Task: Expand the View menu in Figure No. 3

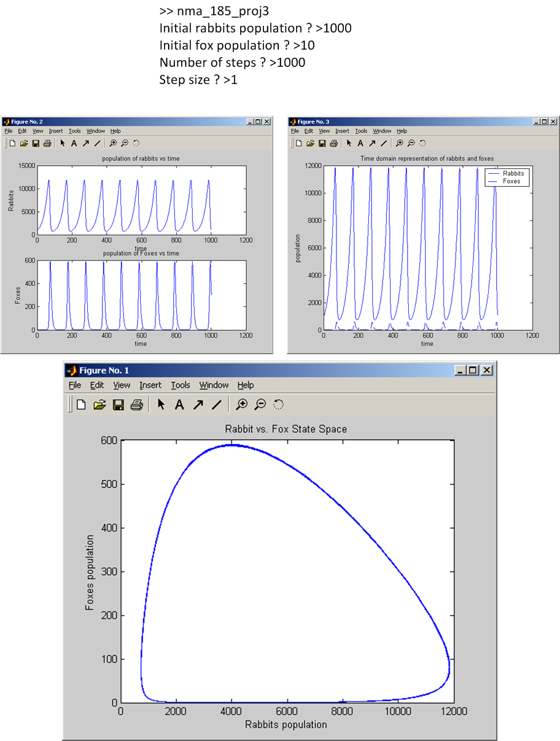Action: [x=324, y=131]
